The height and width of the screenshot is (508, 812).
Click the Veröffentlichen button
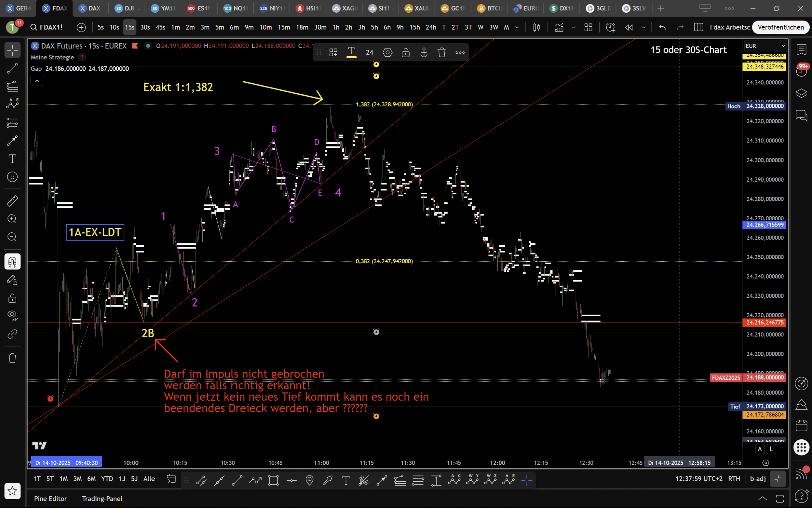pyautogui.click(x=780, y=27)
